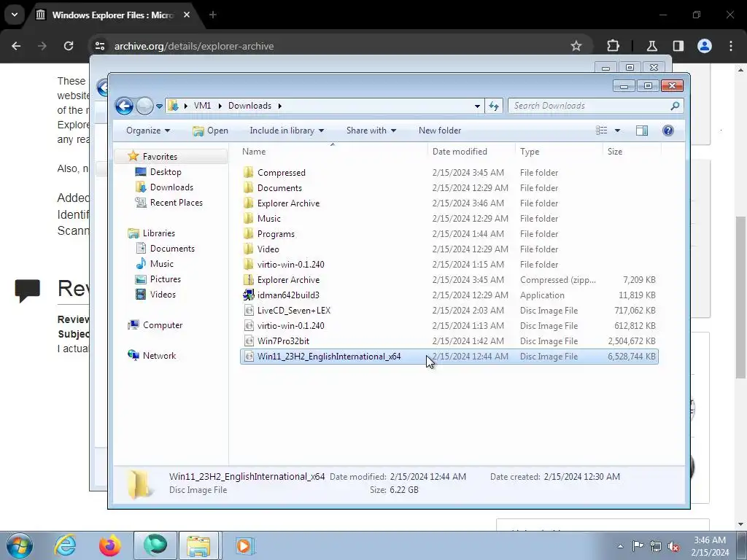Select Libraries in the navigation pane

point(158,233)
